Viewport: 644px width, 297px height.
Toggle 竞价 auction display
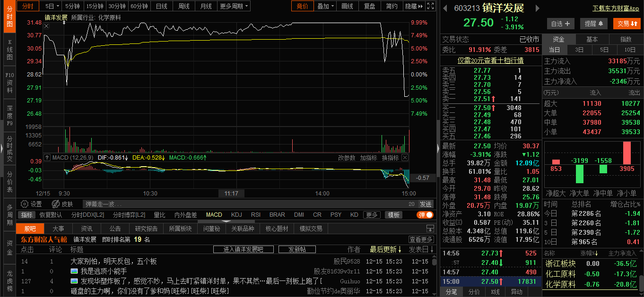(302, 6)
